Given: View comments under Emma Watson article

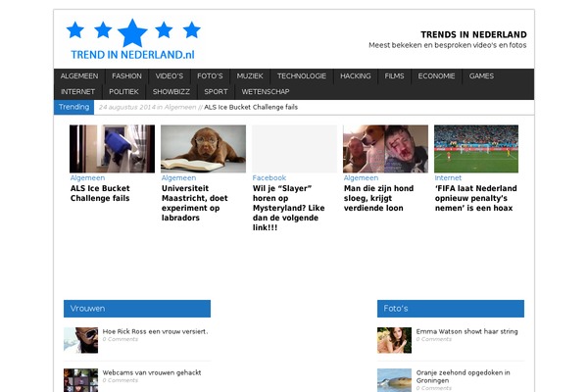Looking at the screenshot, I should pyautogui.click(x=434, y=339).
